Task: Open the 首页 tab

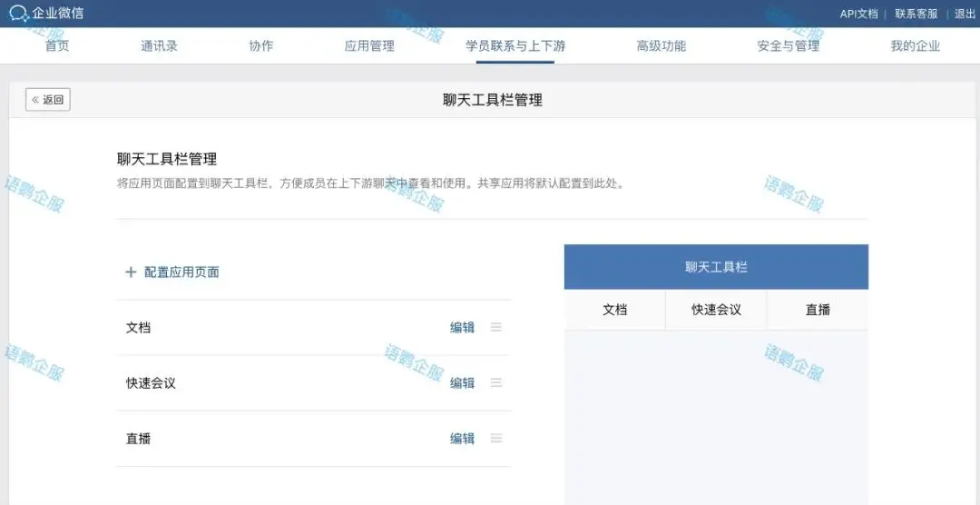Action: [x=57, y=46]
